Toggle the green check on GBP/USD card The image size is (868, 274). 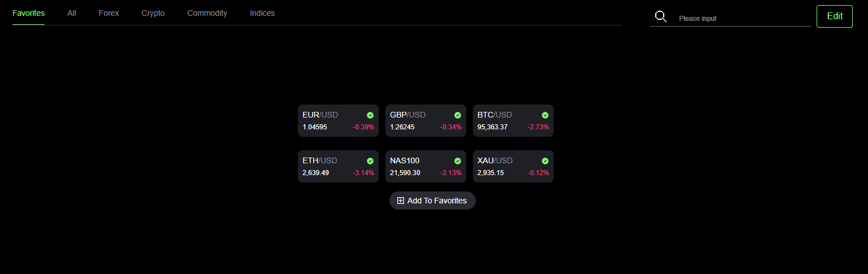pyautogui.click(x=458, y=115)
